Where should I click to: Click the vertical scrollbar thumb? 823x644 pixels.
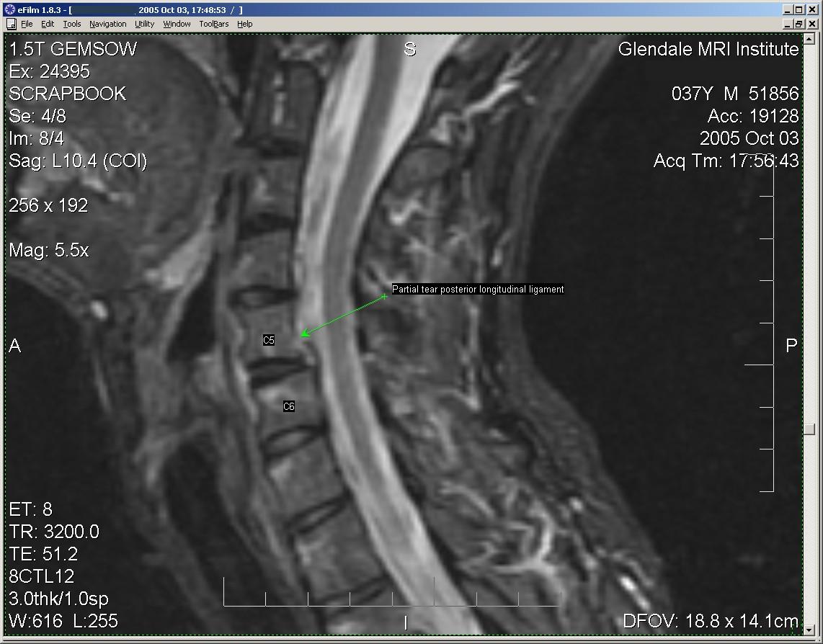pyautogui.click(x=810, y=429)
